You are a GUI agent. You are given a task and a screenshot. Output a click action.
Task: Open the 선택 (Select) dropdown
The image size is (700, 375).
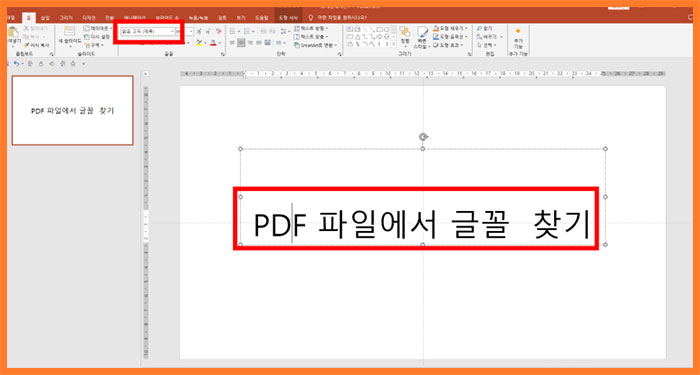point(487,45)
